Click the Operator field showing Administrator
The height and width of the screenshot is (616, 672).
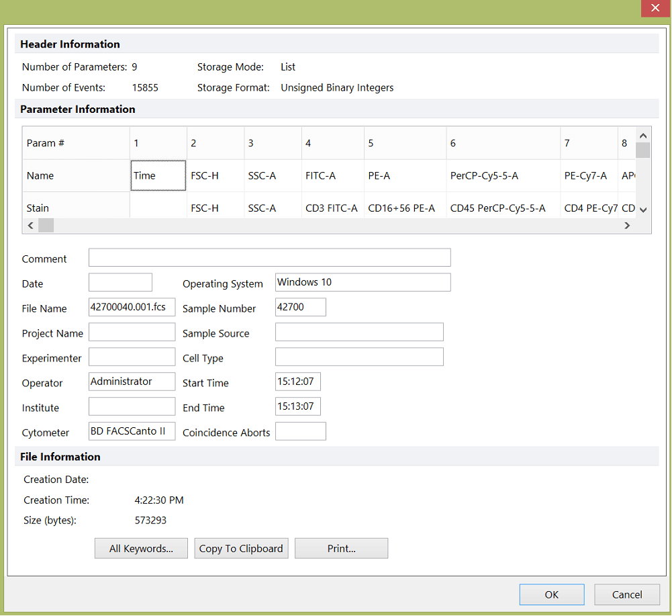coord(132,382)
